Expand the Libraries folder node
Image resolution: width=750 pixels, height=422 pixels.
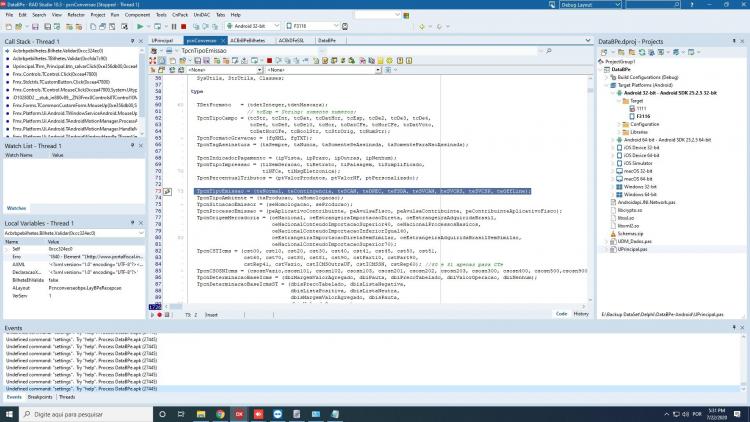[618, 132]
